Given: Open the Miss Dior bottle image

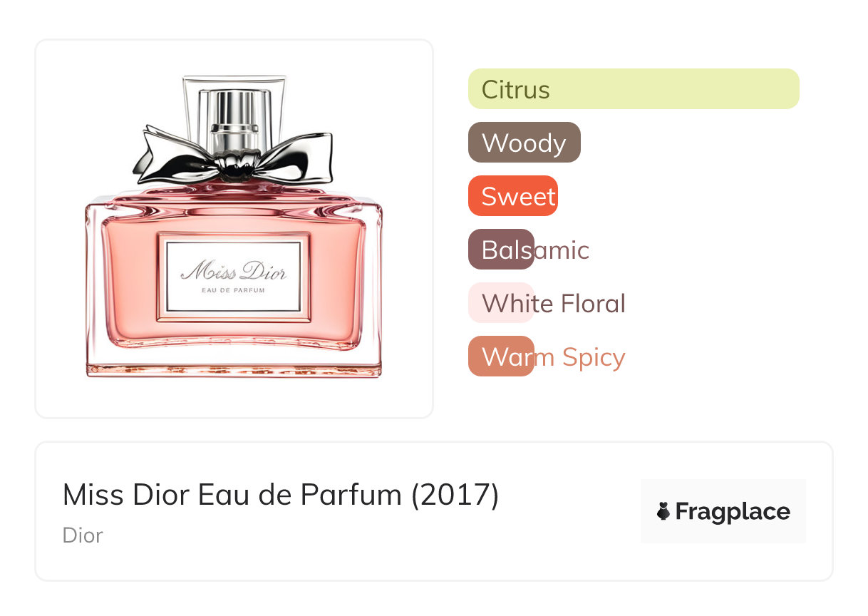Looking at the screenshot, I should click(234, 228).
